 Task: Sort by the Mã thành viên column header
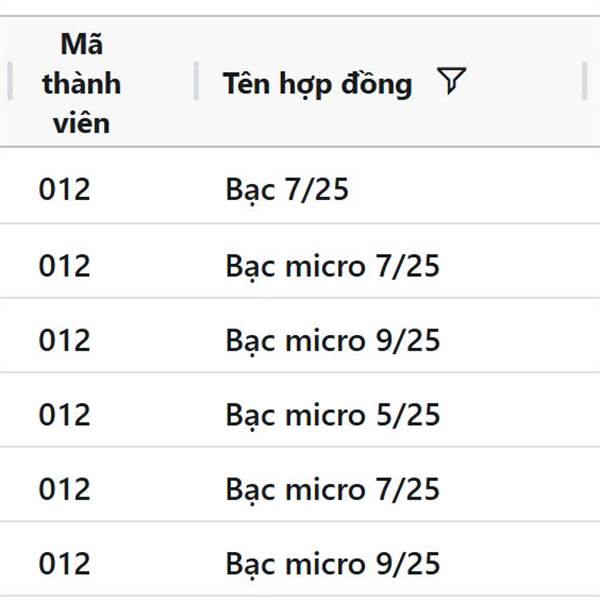click(82, 83)
